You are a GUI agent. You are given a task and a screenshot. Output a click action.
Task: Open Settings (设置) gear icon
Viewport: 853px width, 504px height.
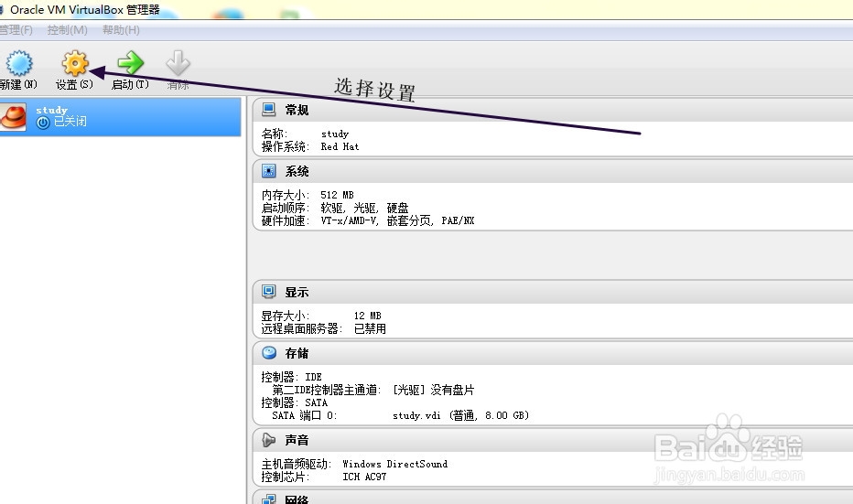coord(74,63)
